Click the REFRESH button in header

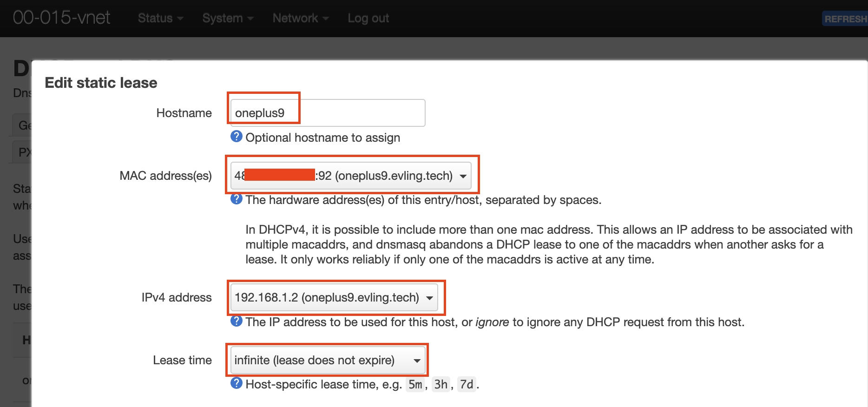coord(845,19)
